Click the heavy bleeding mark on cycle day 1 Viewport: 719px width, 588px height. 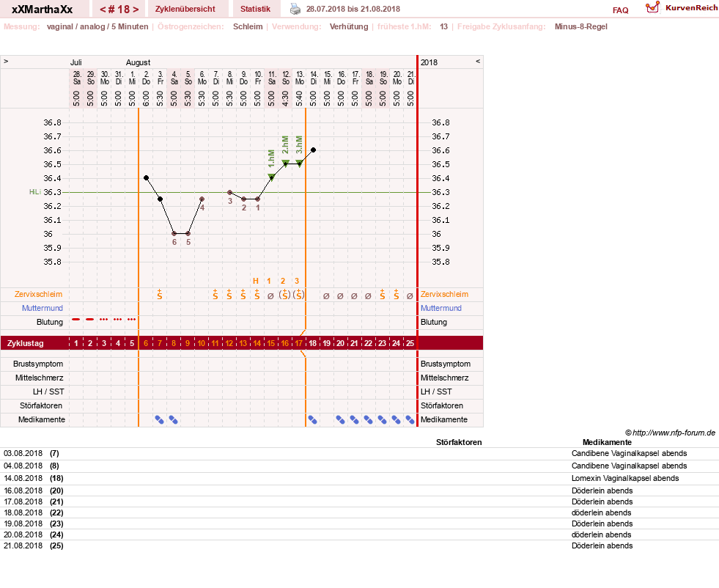click(x=76, y=319)
